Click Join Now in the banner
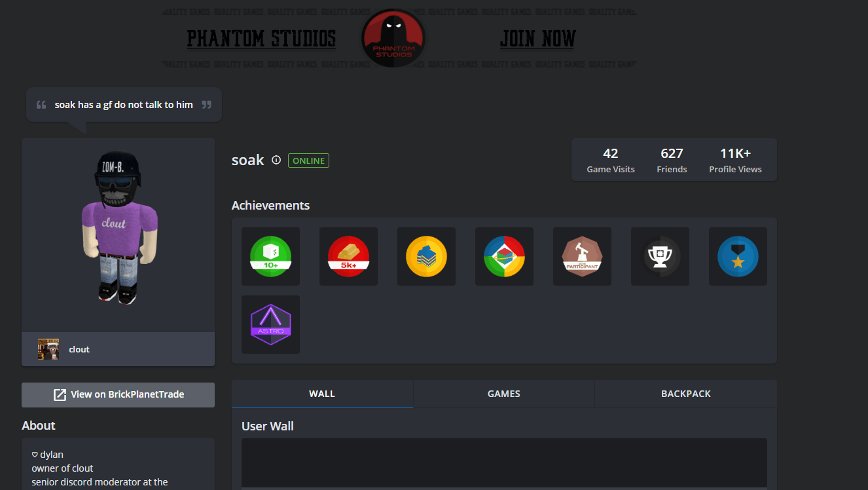The width and height of the screenshot is (868, 490). coord(537,39)
